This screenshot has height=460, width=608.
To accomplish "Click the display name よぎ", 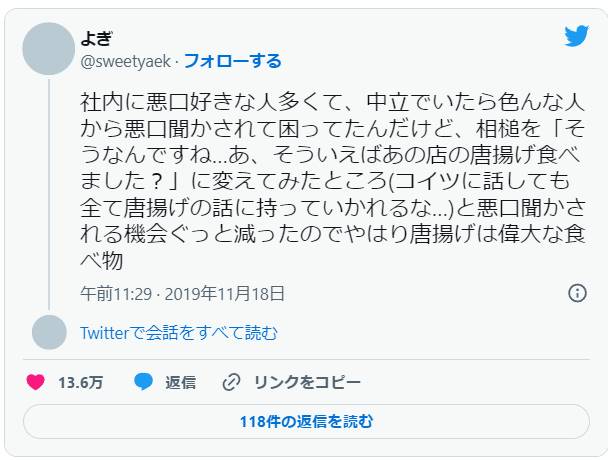I will (96, 38).
